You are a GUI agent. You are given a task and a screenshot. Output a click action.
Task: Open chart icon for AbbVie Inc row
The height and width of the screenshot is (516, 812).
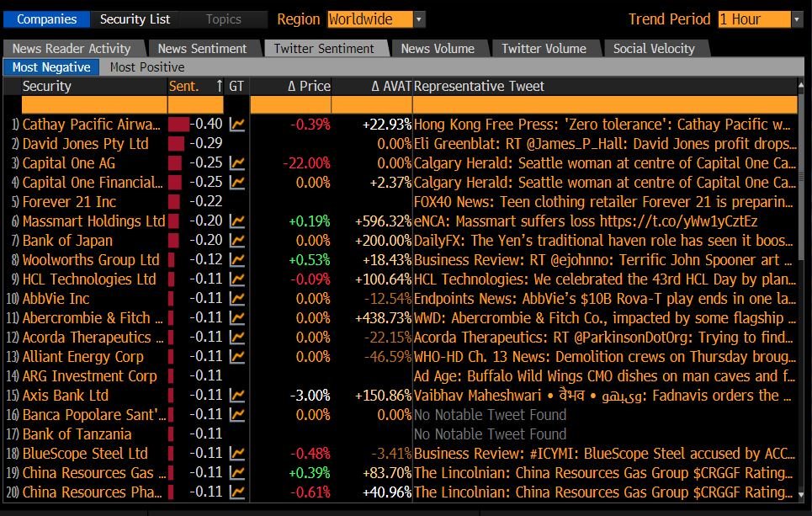point(237,299)
